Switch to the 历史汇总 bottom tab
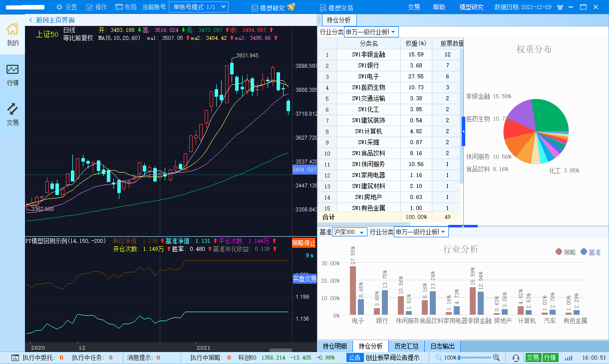609x364 pixels. click(406, 346)
